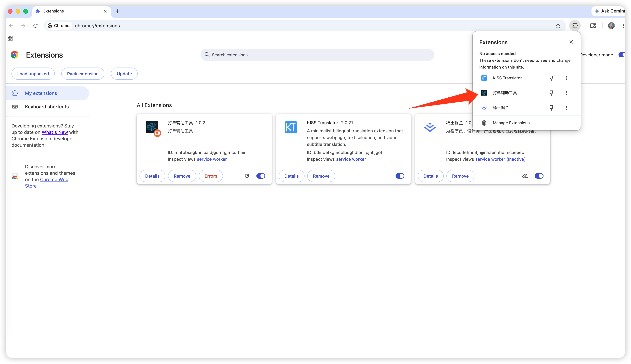Open a new tab

118,11
